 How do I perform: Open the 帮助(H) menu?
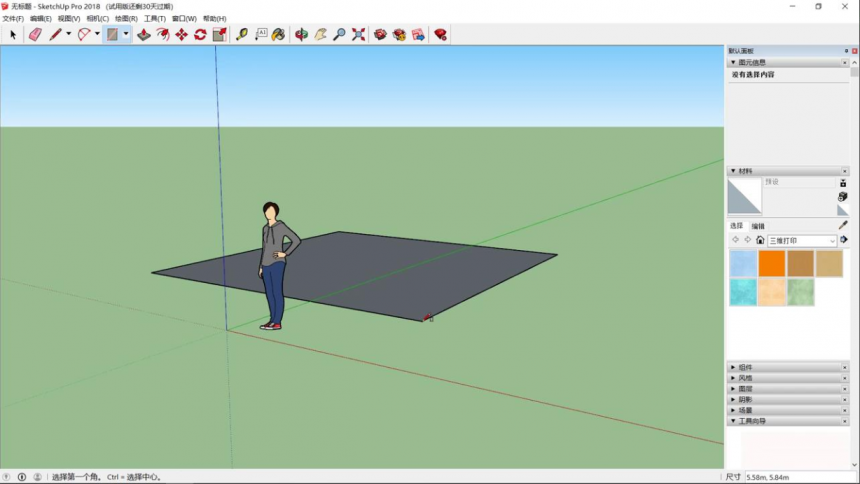pos(214,19)
